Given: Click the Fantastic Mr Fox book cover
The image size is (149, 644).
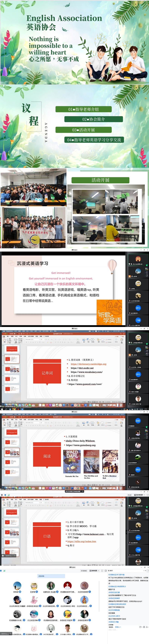Looking at the screenshot, I should coord(72,461).
